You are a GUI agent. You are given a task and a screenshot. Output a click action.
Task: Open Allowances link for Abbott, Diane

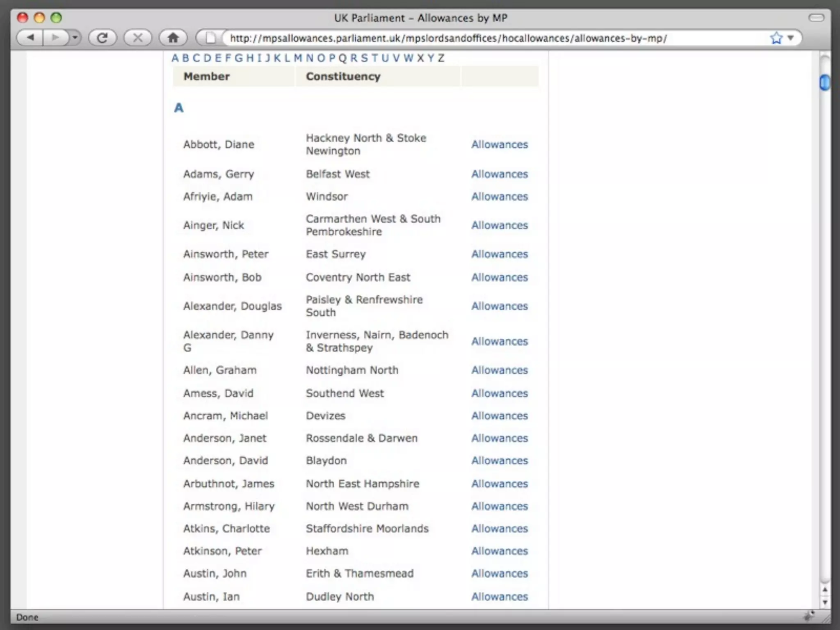coord(499,144)
